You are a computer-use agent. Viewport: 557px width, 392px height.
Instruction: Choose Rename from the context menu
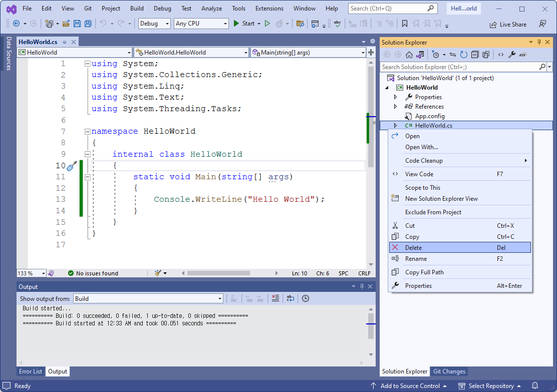(460, 258)
